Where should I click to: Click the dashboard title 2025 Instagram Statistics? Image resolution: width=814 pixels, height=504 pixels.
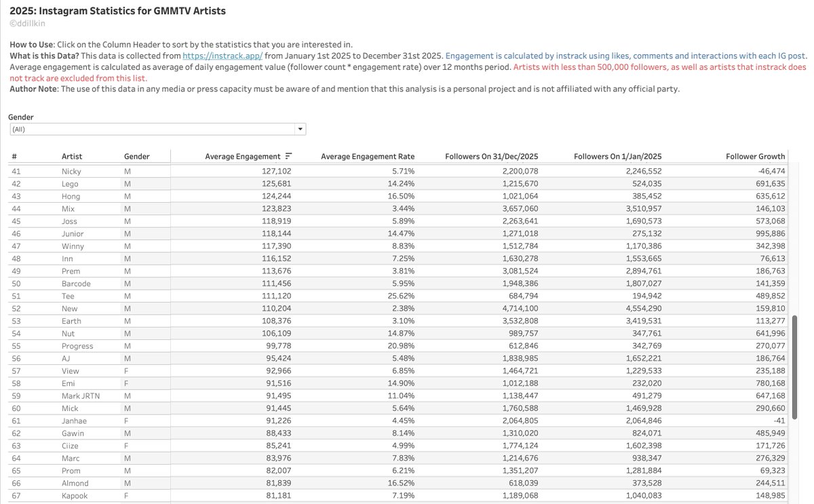(x=118, y=10)
